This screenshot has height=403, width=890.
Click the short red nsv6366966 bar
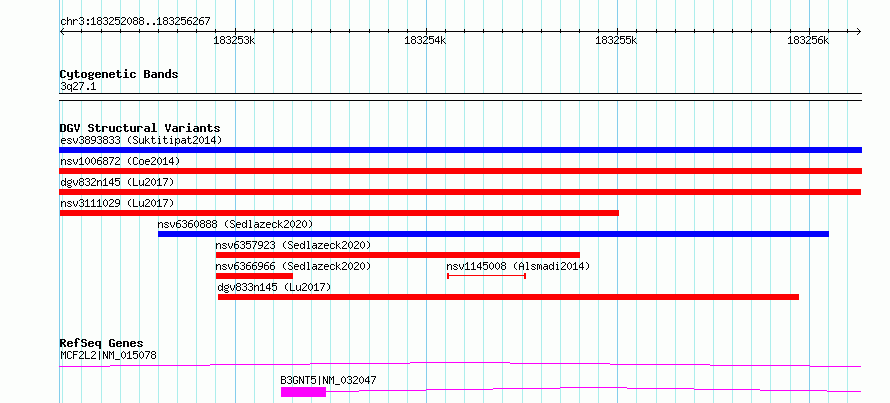(x=254, y=276)
